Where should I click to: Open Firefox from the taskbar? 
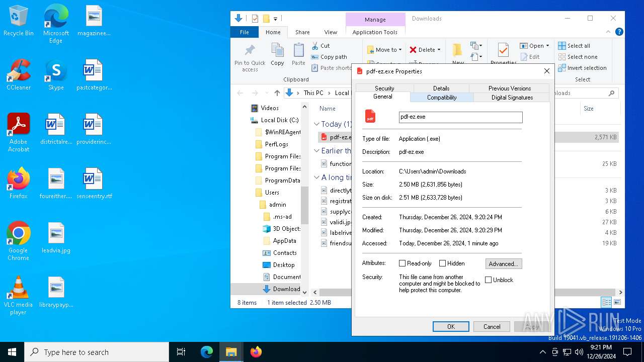pos(256,352)
